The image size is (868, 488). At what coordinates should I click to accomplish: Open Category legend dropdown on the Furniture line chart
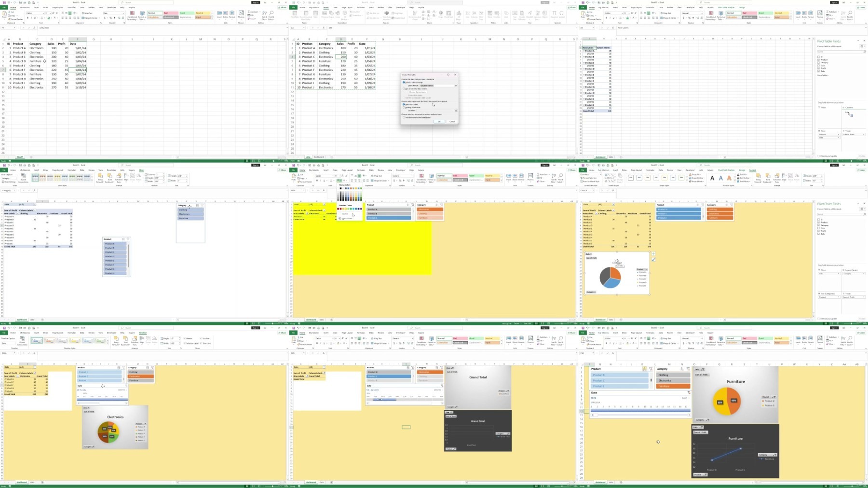[767, 455]
